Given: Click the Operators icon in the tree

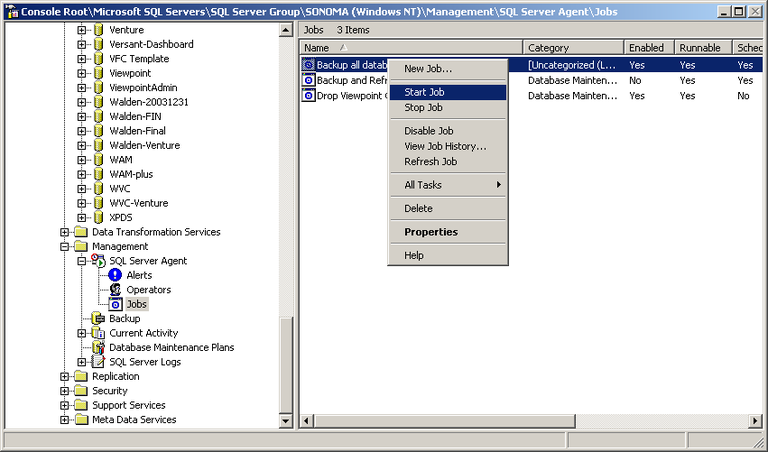Looking at the screenshot, I should pyautogui.click(x=115, y=290).
